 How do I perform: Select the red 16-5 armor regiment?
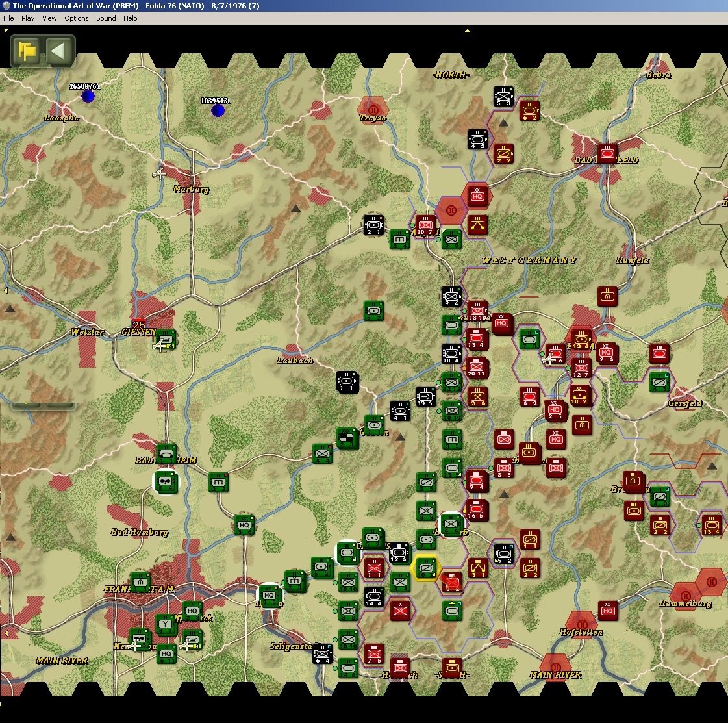tap(477, 510)
